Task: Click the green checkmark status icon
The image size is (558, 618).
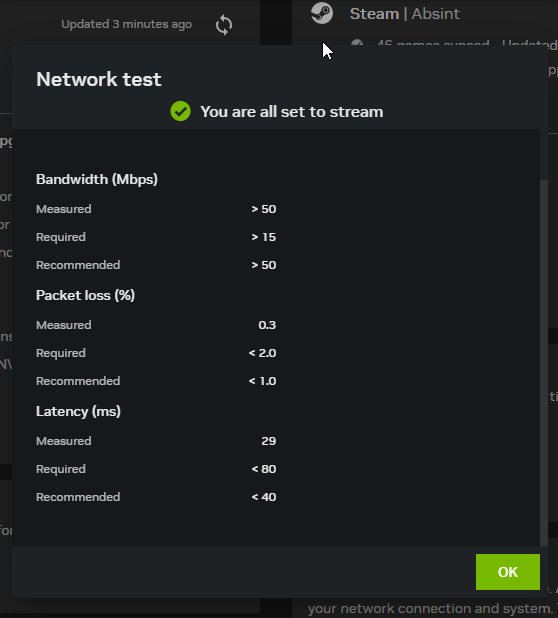Action: click(x=180, y=111)
